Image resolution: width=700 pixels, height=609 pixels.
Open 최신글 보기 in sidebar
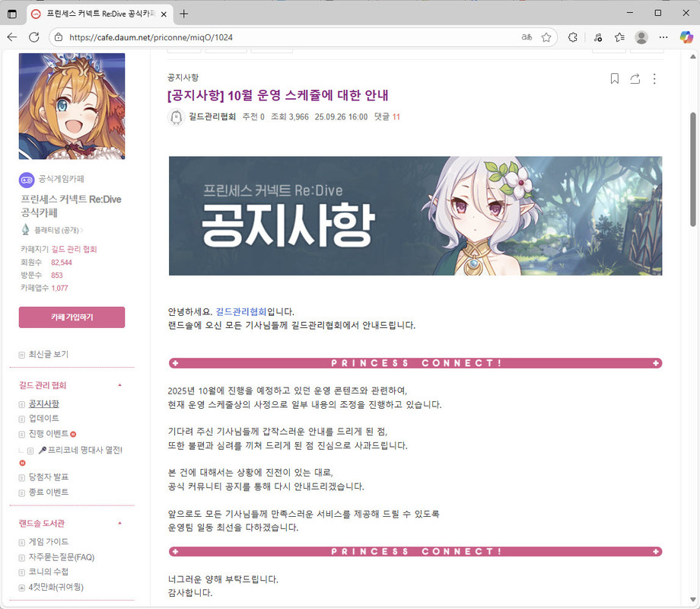(x=48, y=354)
